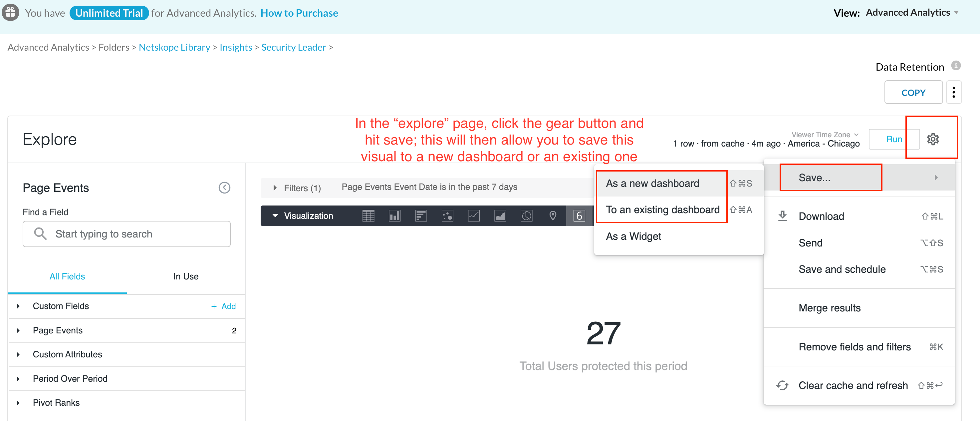Select the bar chart visualization icon

coord(421,216)
